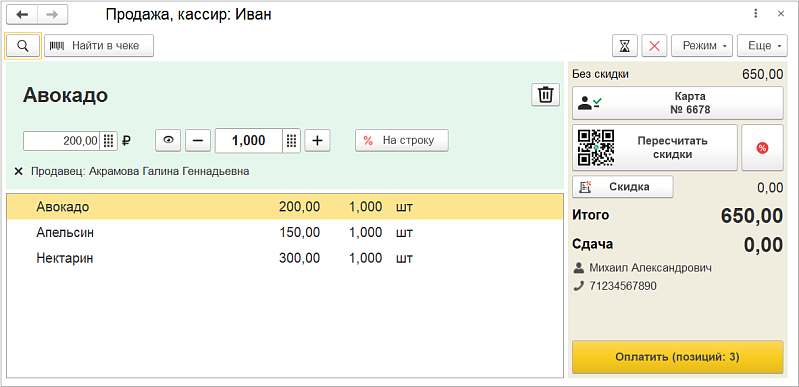Click the Найти в чеке barcode button
Screen dimensions: 799x387
(99, 46)
